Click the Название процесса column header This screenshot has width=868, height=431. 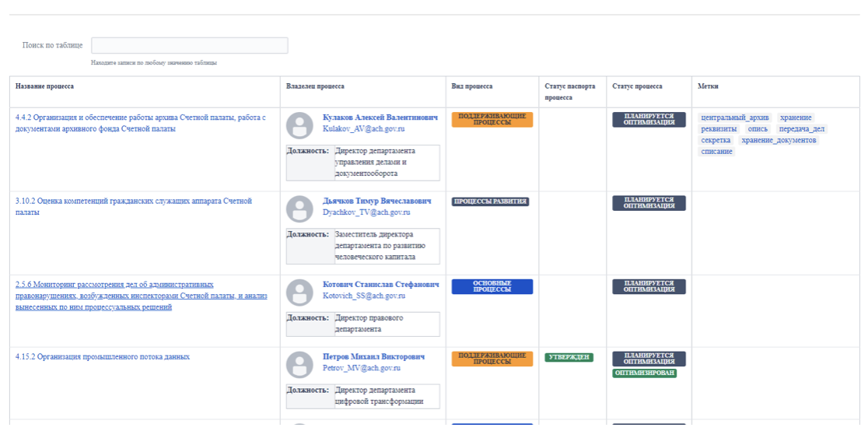click(x=44, y=86)
